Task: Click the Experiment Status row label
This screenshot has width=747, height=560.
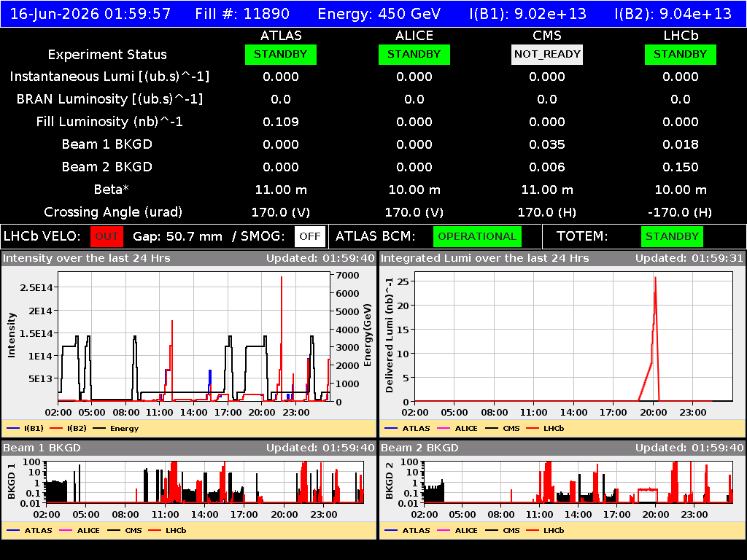Action: [107, 55]
